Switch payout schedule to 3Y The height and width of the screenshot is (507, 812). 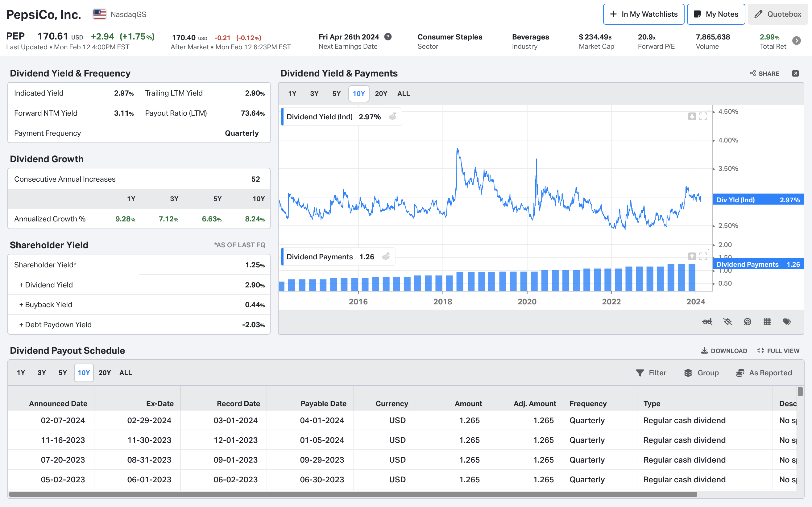tap(42, 373)
